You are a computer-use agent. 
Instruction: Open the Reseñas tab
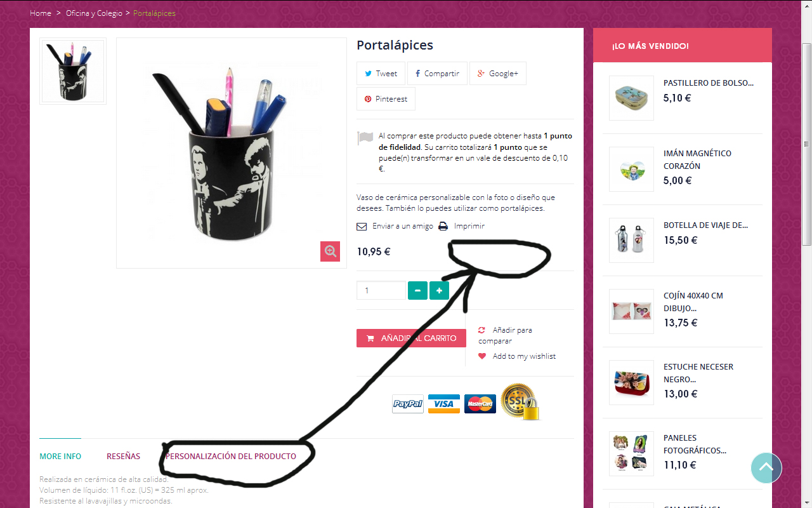point(123,457)
